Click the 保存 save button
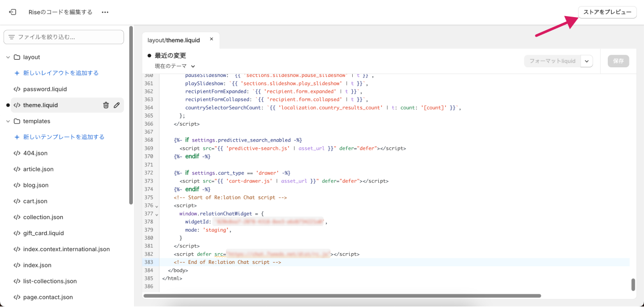644x308 pixels. point(618,61)
